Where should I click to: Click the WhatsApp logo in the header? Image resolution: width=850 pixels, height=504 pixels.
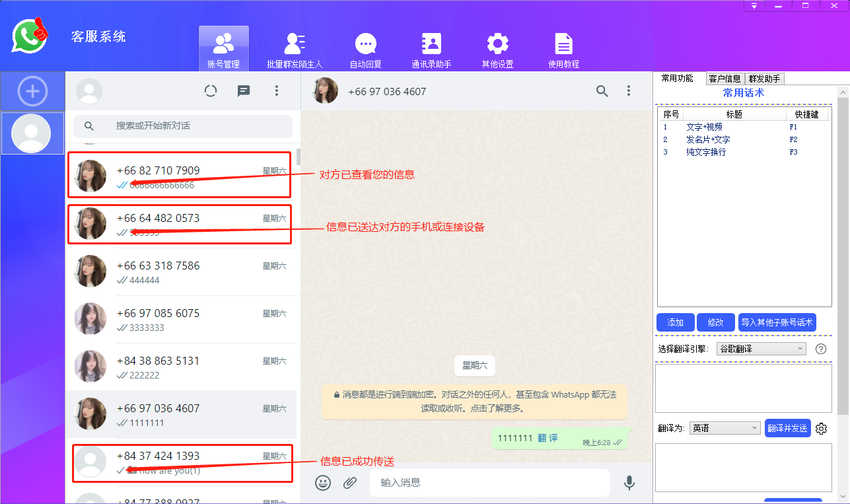click(x=30, y=36)
